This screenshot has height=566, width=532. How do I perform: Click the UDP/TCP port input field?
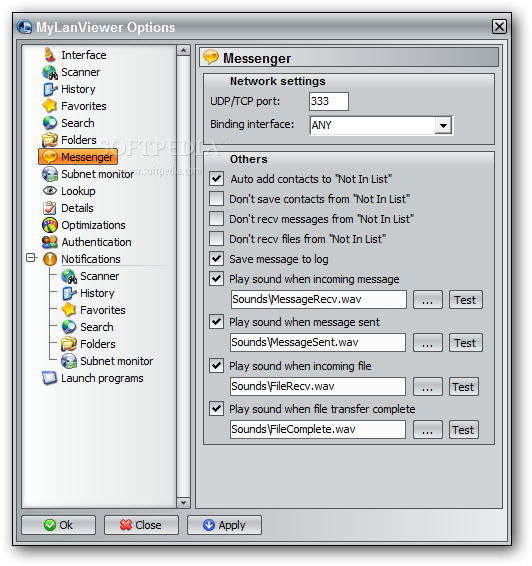(329, 101)
